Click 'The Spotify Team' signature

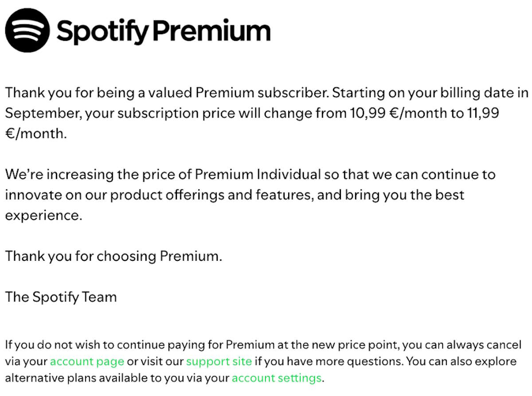tap(61, 297)
